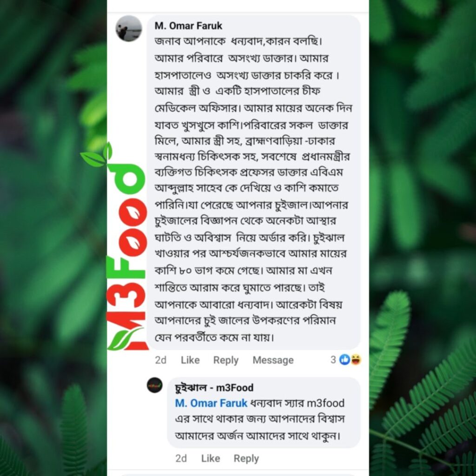The image size is (476, 476).
Task: Click Message under Omar Faruk's comment
Action: click(x=273, y=360)
